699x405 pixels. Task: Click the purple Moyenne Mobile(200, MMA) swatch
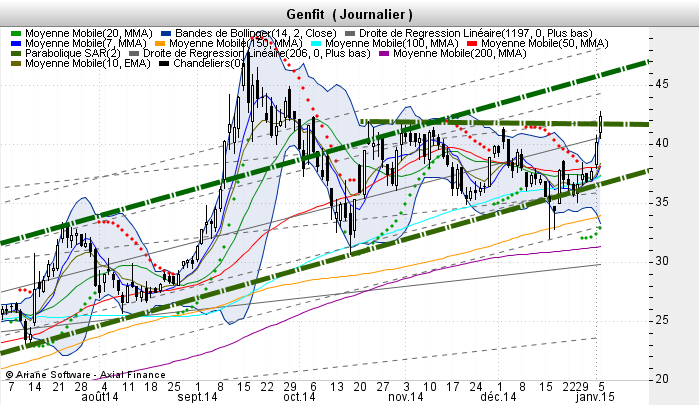click(x=384, y=54)
